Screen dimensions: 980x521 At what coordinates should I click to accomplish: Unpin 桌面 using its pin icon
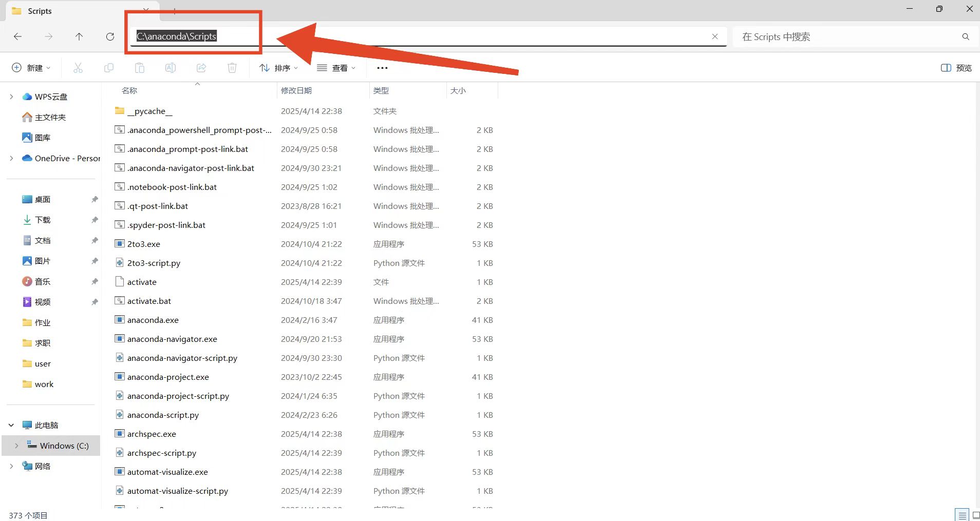pos(95,199)
